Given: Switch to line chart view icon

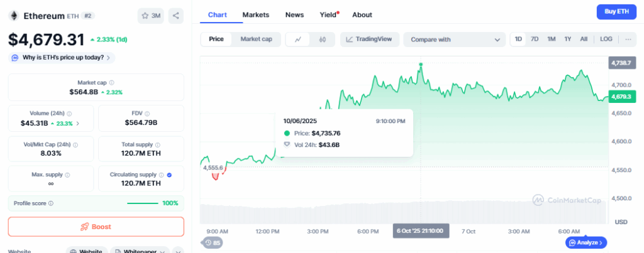Looking at the screenshot, I should pos(297,40).
